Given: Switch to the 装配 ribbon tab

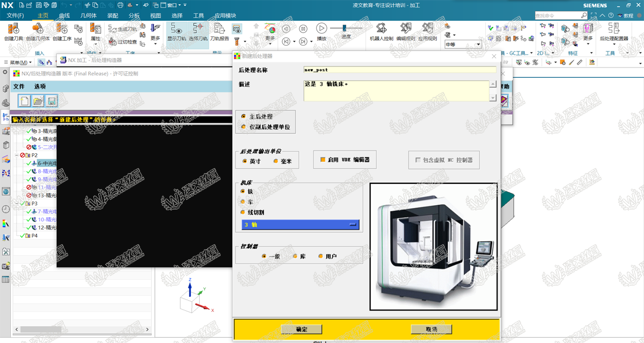Looking at the screenshot, I should pos(113,16).
